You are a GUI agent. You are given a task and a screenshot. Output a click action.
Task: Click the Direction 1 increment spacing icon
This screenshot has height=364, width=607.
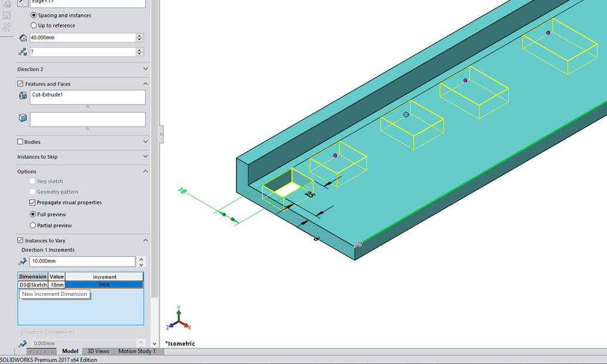[x=23, y=261]
